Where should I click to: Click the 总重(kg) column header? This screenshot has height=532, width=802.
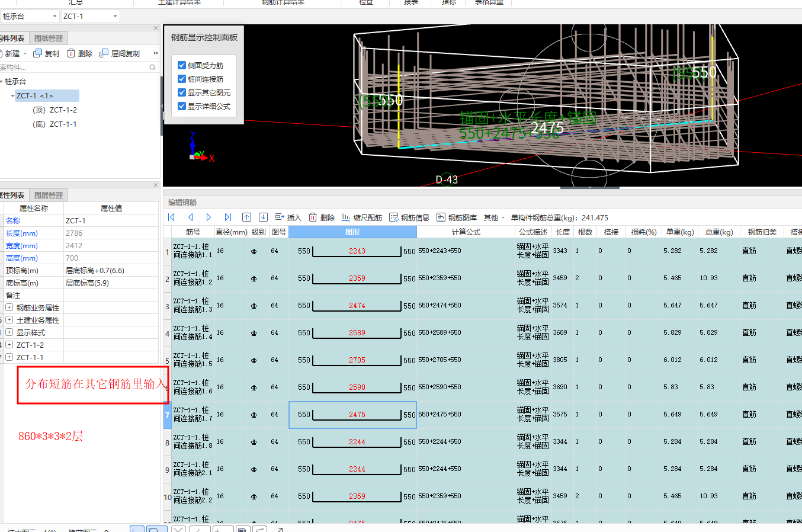(x=719, y=232)
